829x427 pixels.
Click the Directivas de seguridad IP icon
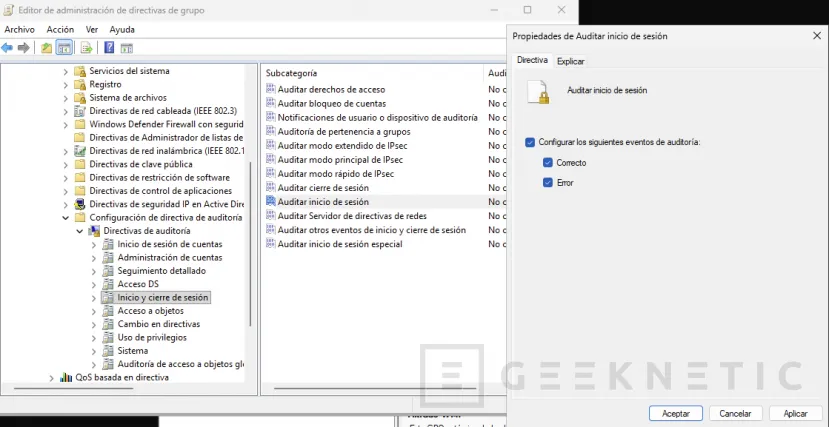coord(80,204)
